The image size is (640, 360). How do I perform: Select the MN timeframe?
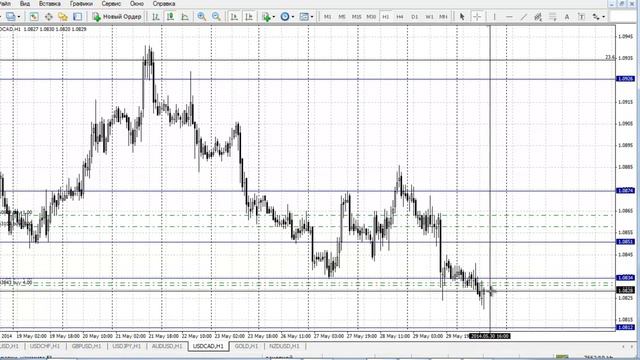click(x=443, y=17)
